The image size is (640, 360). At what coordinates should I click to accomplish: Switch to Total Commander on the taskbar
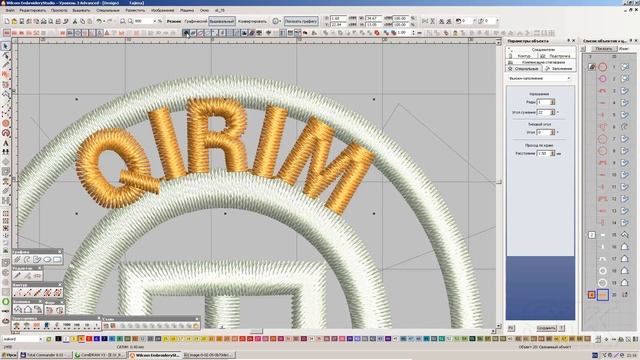click(x=46, y=355)
